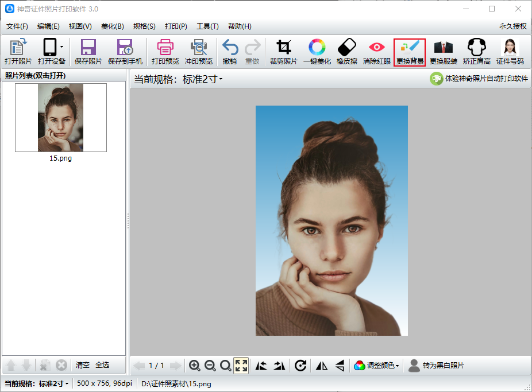
Task: Select the 橡皮擦 eraser tool
Action: [347, 52]
